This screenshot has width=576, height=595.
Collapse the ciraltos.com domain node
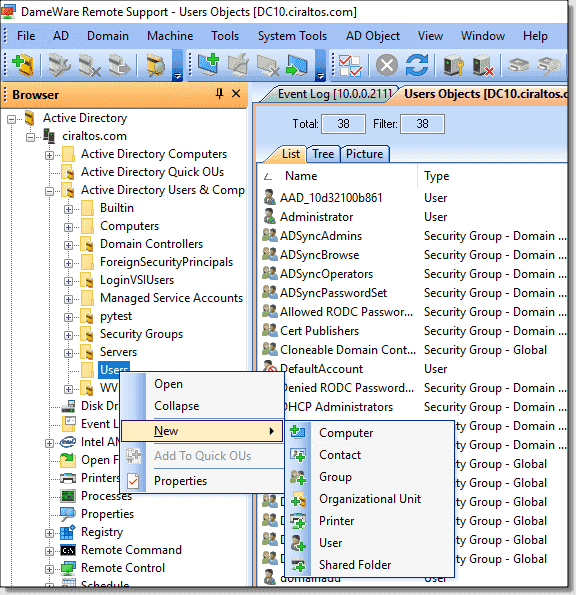(30, 137)
